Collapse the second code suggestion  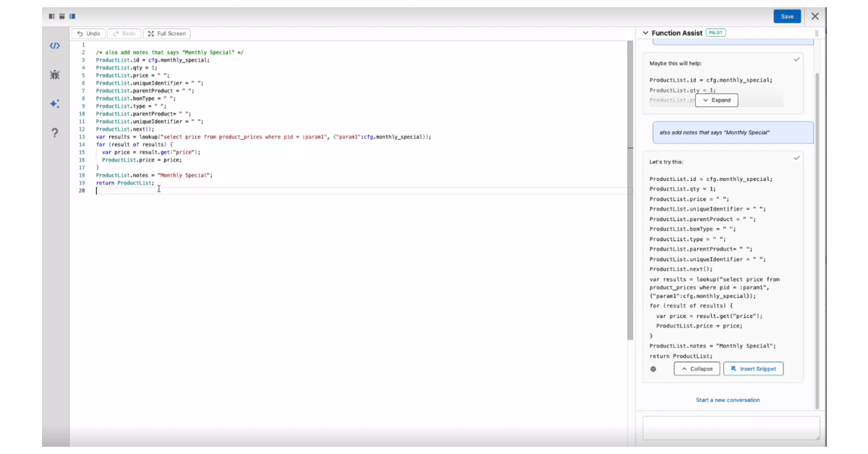coord(697,369)
